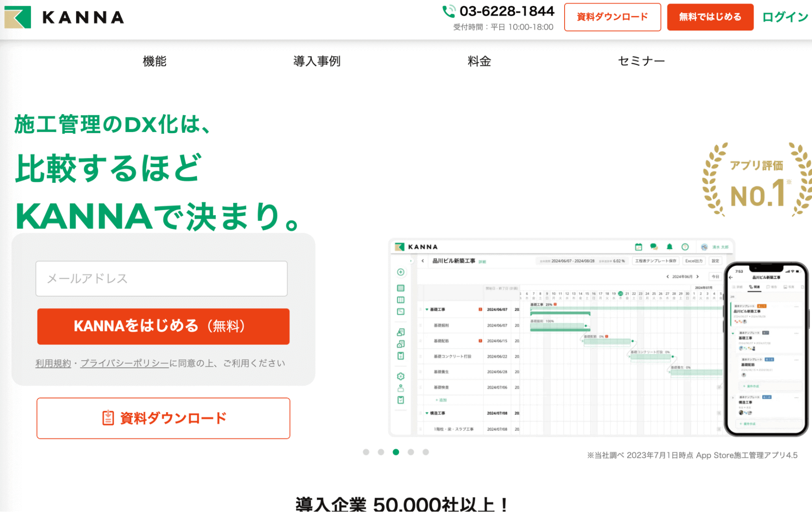The image size is (812, 512).
Task: Click green 詳細 link beside project title
Action: click(x=482, y=261)
